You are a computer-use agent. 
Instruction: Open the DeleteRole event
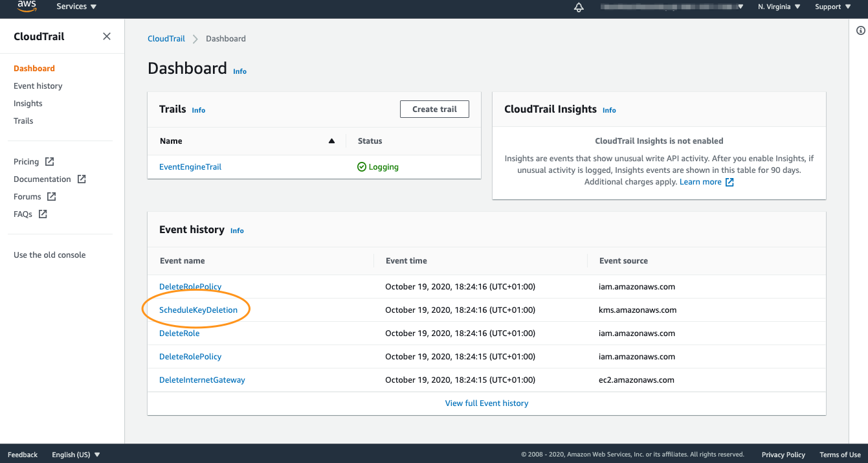tap(179, 333)
